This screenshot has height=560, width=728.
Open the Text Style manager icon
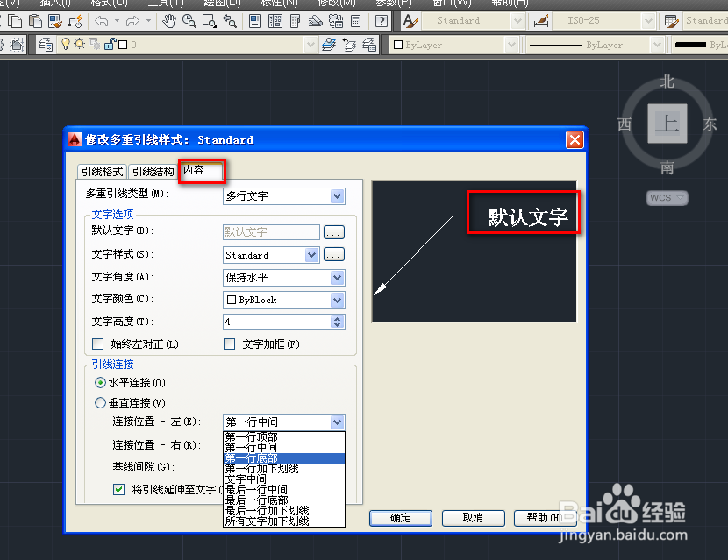pos(410,21)
